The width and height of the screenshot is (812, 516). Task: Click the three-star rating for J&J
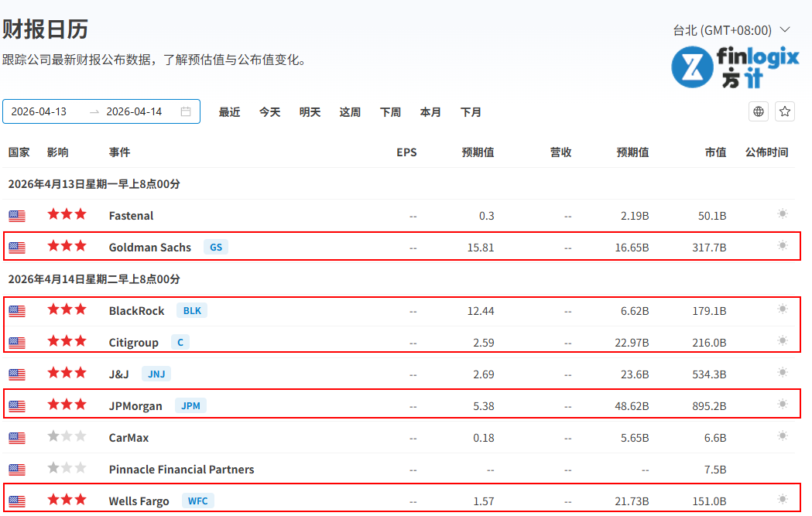click(x=67, y=374)
